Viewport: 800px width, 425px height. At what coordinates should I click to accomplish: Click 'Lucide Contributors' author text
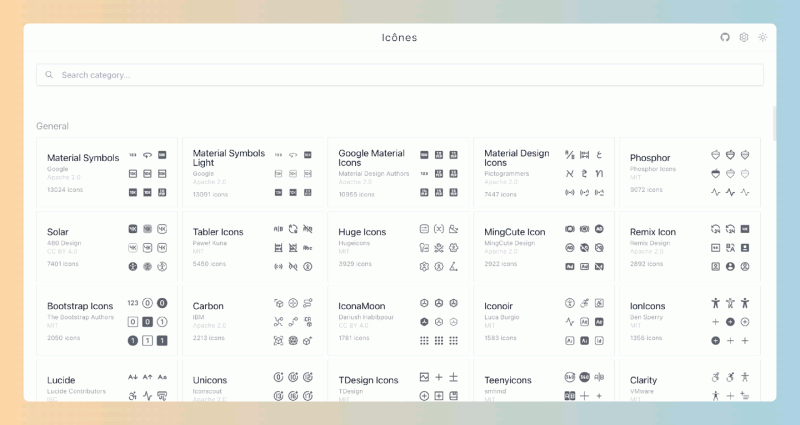[77, 391]
